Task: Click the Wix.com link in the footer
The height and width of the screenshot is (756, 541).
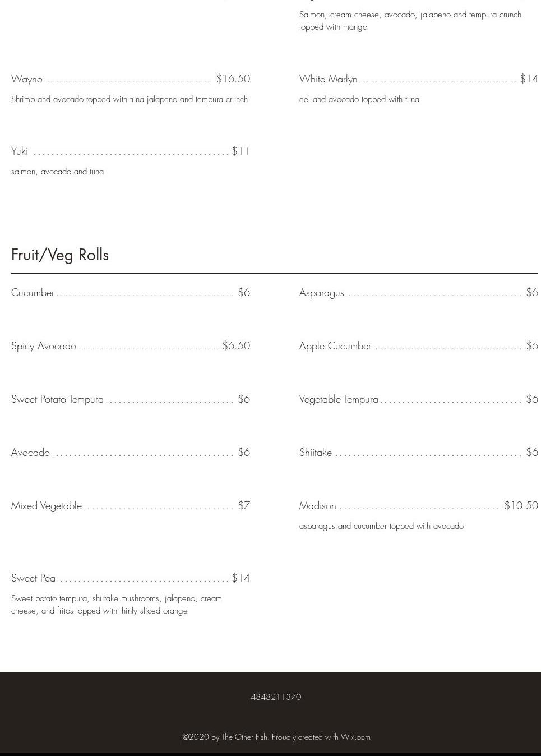Action: pyautogui.click(x=355, y=737)
